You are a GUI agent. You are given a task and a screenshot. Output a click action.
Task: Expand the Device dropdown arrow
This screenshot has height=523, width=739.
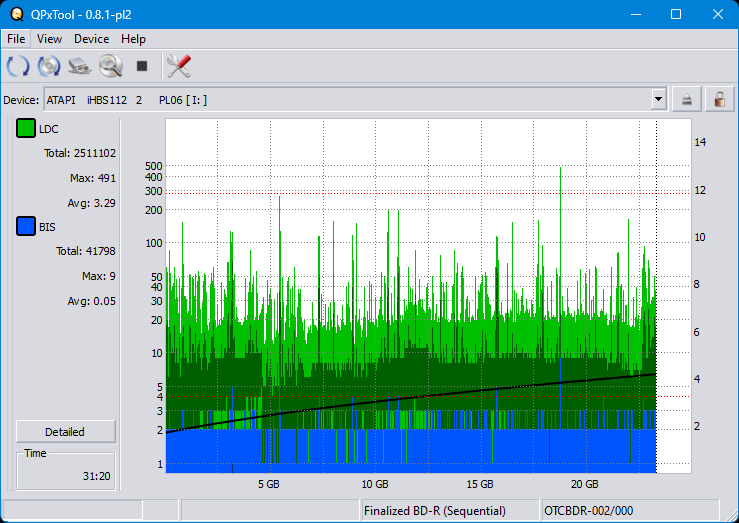658,99
